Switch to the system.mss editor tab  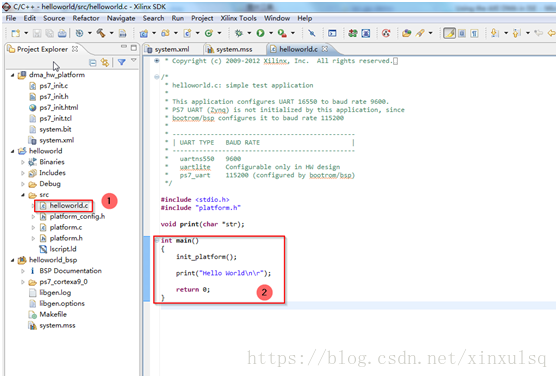(x=230, y=49)
